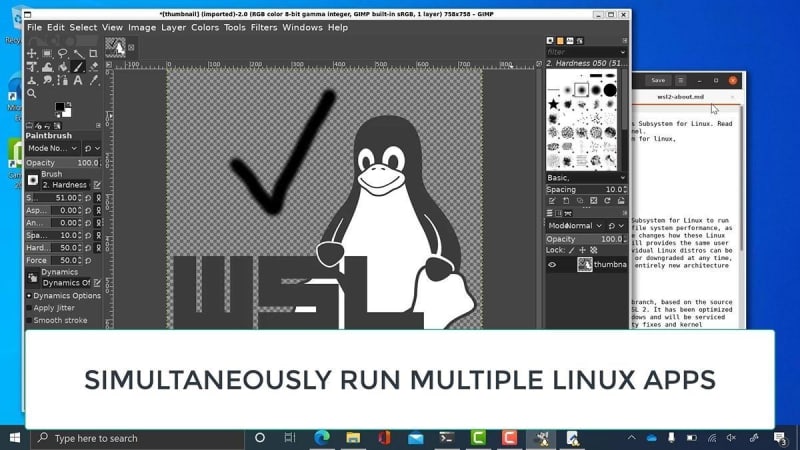Enable Smooth stroke checkbox

[29, 320]
